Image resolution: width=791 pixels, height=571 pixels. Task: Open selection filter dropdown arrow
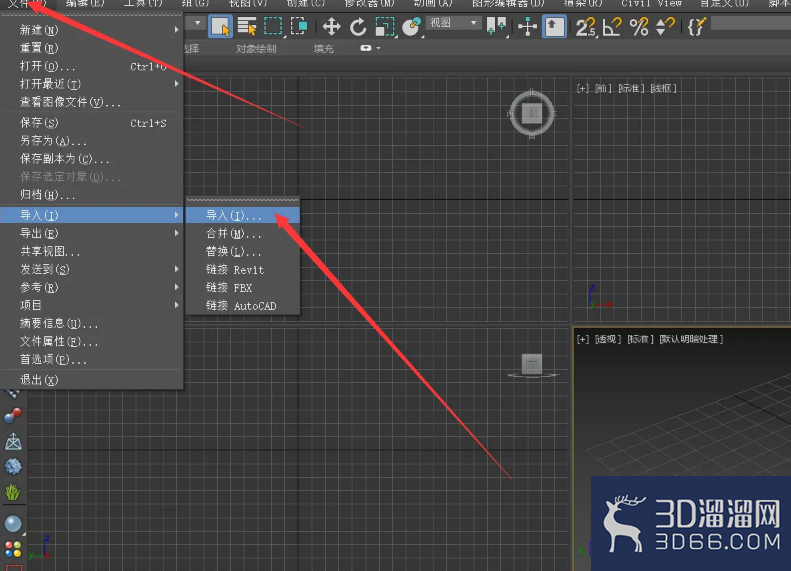pyautogui.click(x=197, y=23)
